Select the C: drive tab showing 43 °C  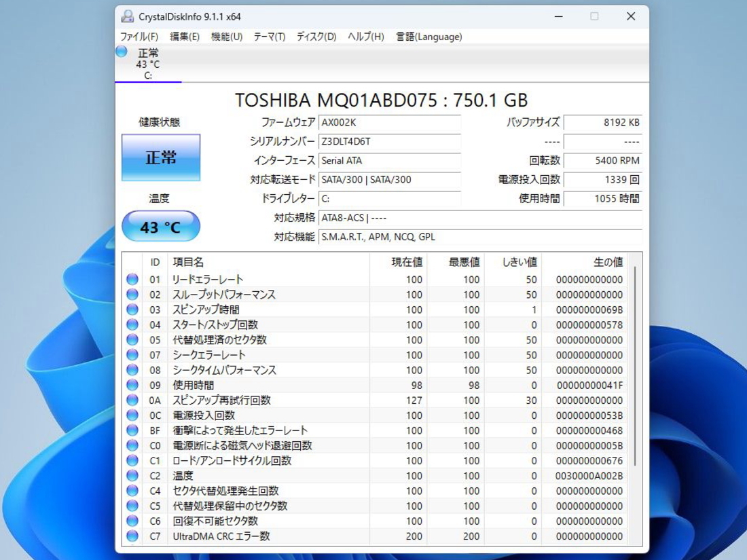(x=148, y=64)
